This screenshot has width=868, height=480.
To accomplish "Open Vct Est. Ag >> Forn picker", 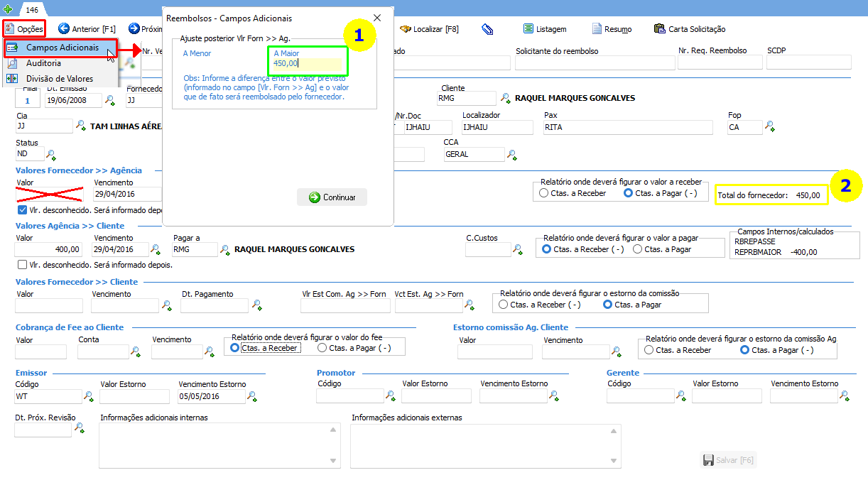I will (x=469, y=305).
